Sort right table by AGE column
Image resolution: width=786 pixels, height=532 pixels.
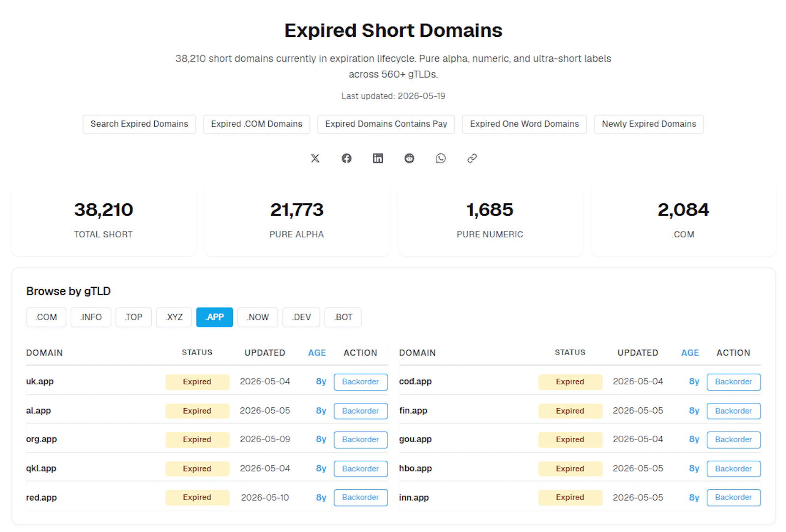pos(690,353)
